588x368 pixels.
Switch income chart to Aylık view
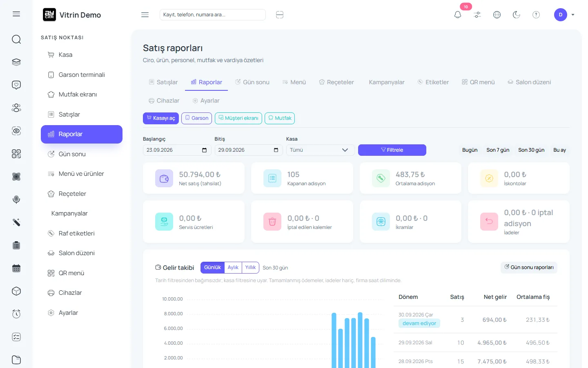[x=233, y=267]
